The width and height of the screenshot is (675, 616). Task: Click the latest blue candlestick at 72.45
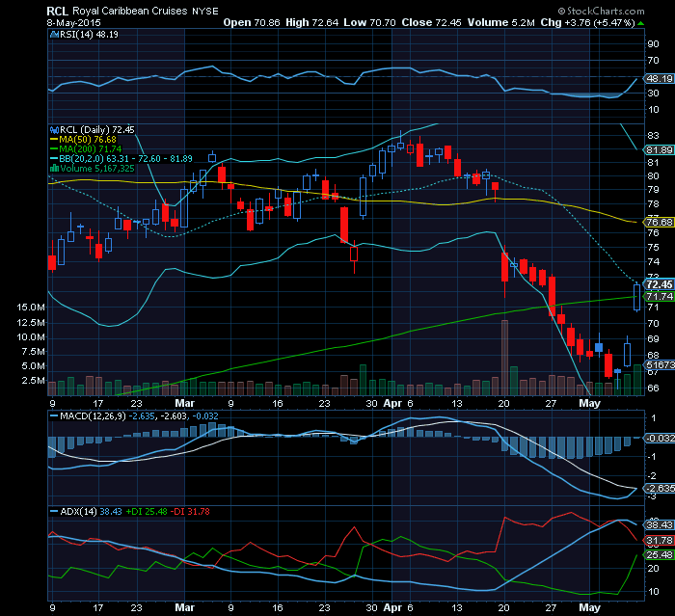636,297
